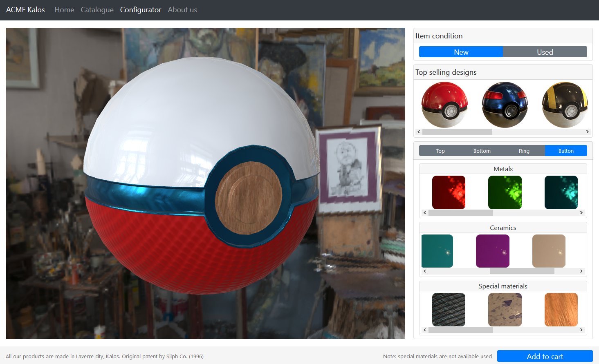Image resolution: width=599 pixels, height=364 pixels.
Task: Add the configured ball to cart
Action: point(545,356)
